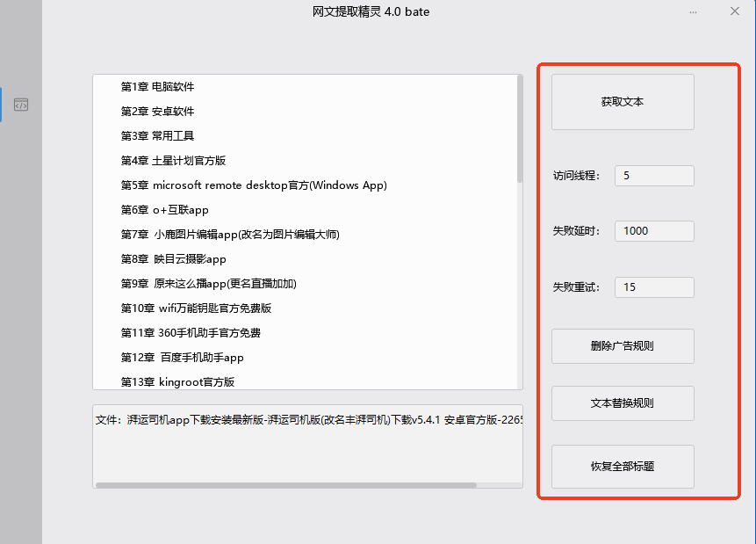The height and width of the screenshot is (544, 756).
Task: Click the horizontal scrollbar under the file box
Action: 290,482
